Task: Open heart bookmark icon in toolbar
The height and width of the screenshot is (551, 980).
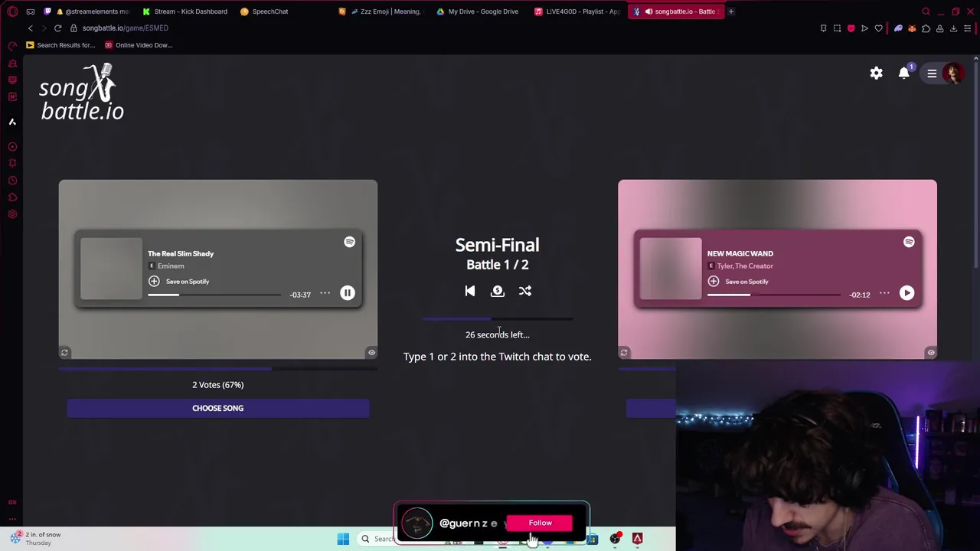Action: pyautogui.click(x=878, y=28)
